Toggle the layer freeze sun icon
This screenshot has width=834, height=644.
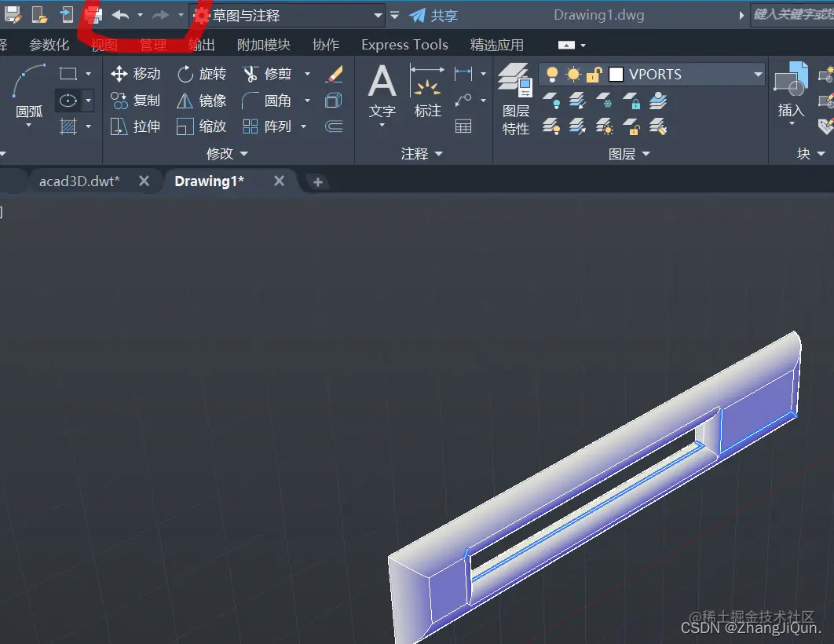573,75
